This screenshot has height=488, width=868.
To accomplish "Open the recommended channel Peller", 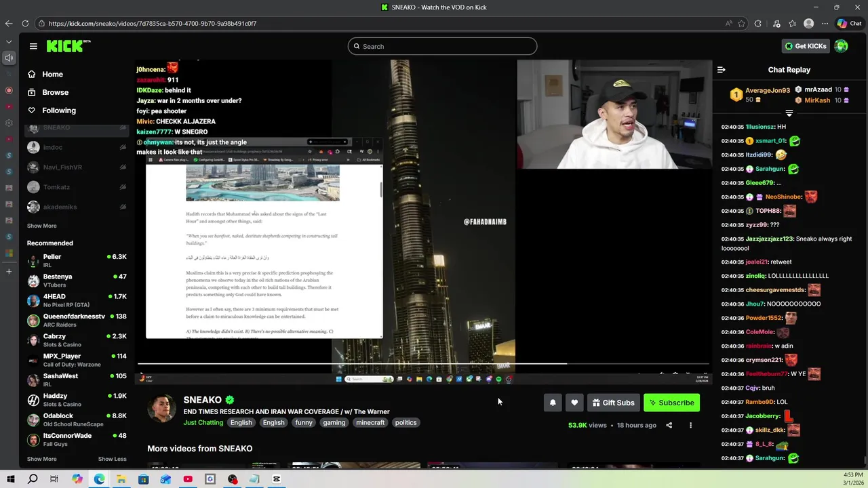I will click(x=77, y=261).
